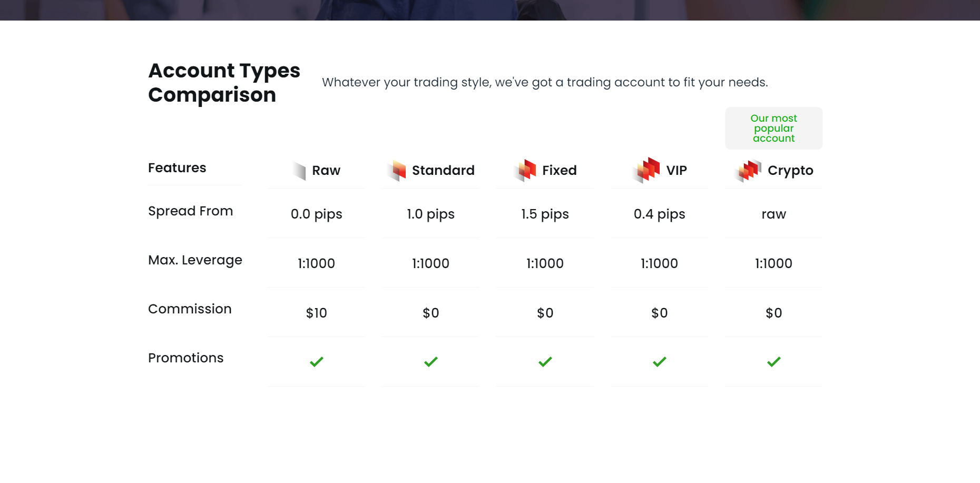Click the Standard account logo icon
980x483 pixels.
coord(396,171)
